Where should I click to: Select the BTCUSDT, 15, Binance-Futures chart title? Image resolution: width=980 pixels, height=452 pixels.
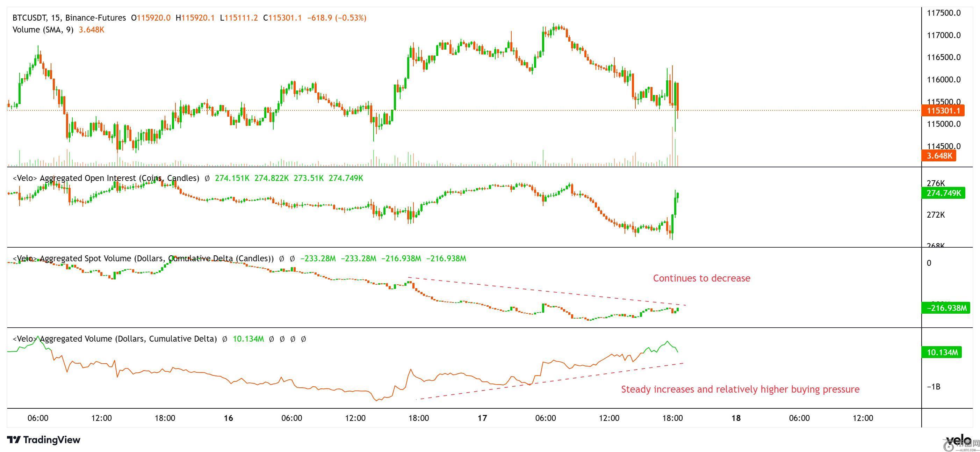69,18
